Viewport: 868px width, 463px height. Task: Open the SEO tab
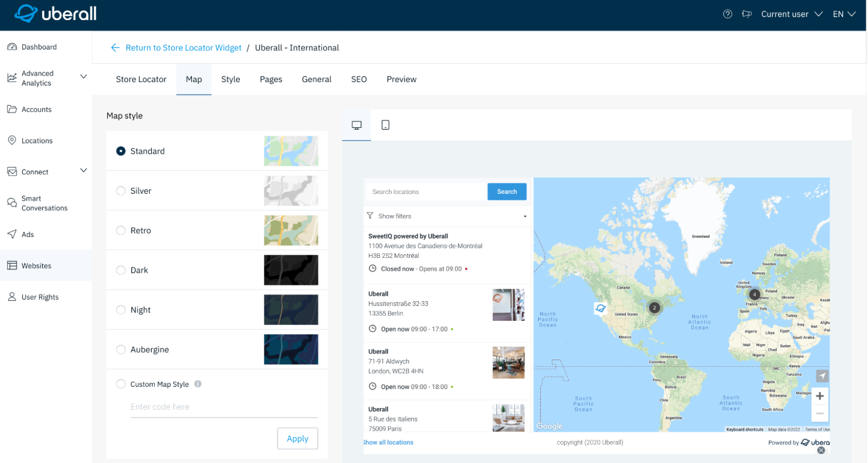tap(359, 79)
